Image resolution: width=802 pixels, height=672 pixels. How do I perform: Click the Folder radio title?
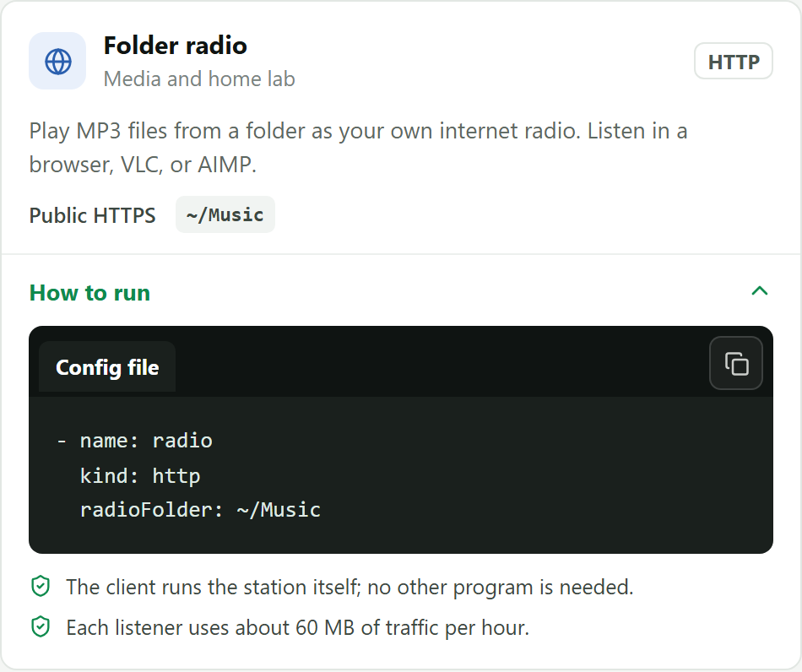coord(176,46)
